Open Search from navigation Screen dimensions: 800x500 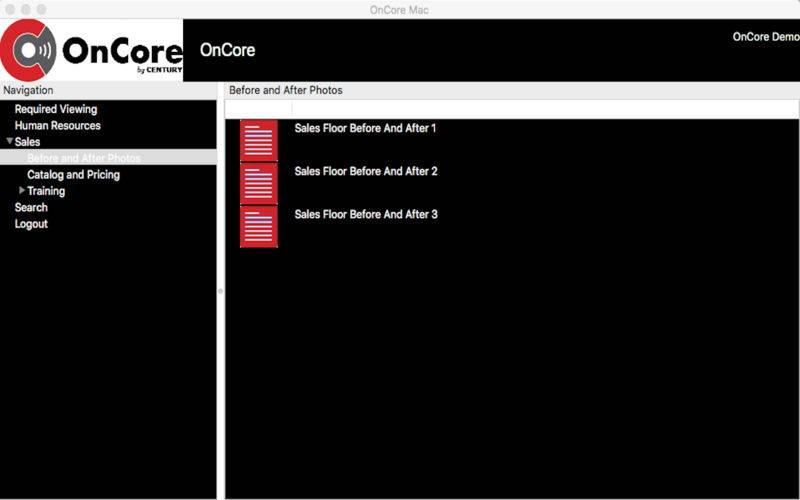pyautogui.click(x=31, y=207)
